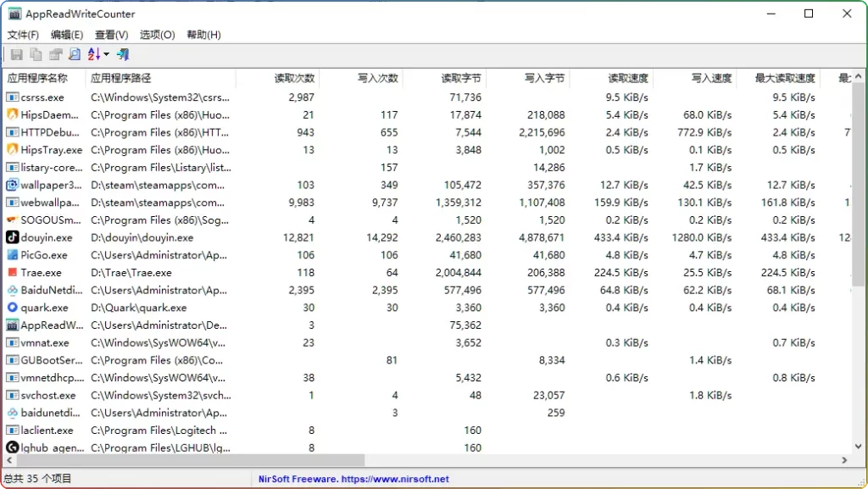The width and height of the screenshot is (868, 489).
Task: Sort by 最大读取速度 column header
Action: [779, 78]
